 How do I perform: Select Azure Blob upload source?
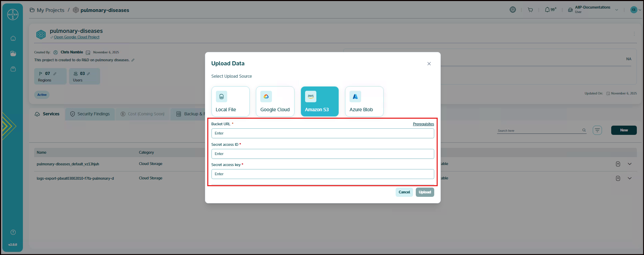click(364, 101)
